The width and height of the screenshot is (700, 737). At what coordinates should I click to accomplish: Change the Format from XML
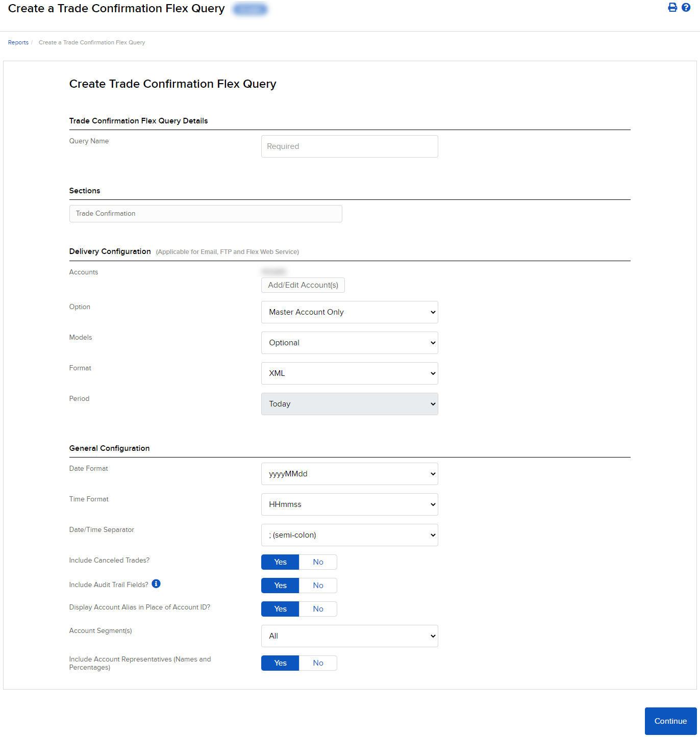point(349,373)
